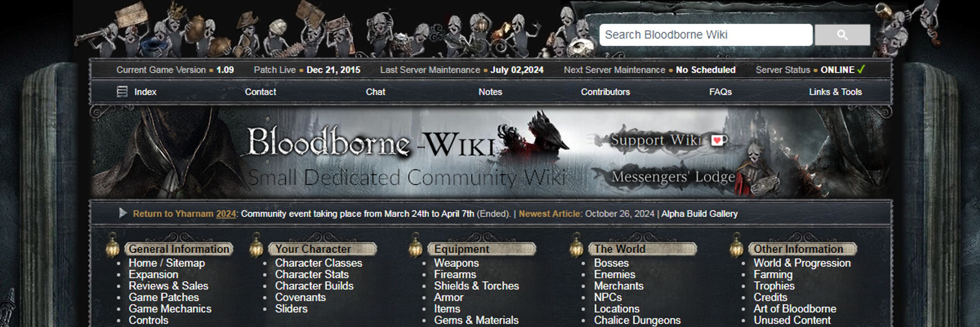Open World & Progression link
The height and width of the screenshot is (327, 980).
click(x=802, y=263)
